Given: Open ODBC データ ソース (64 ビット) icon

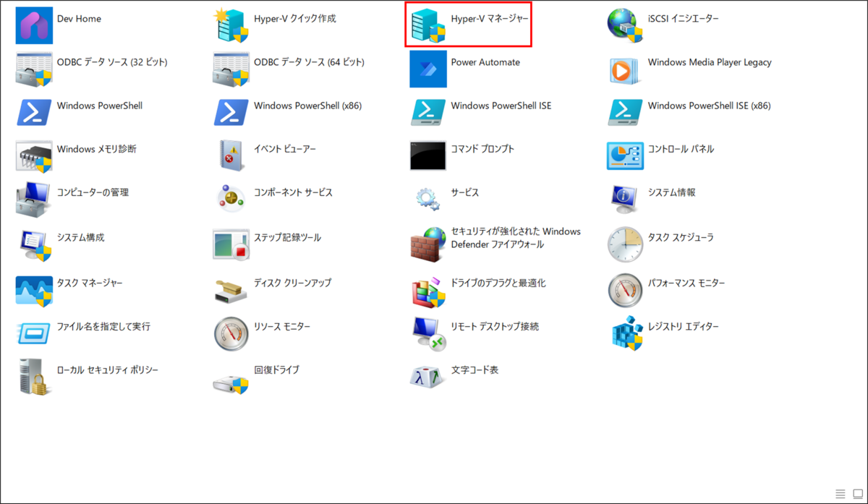Looking at the screenshot, I should [231, 69].
